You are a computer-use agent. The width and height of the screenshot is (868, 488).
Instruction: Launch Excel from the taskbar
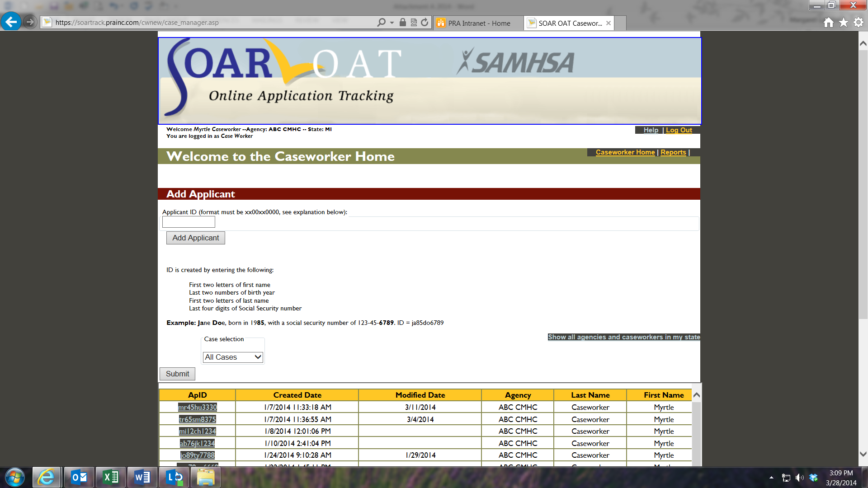point(111,477)
